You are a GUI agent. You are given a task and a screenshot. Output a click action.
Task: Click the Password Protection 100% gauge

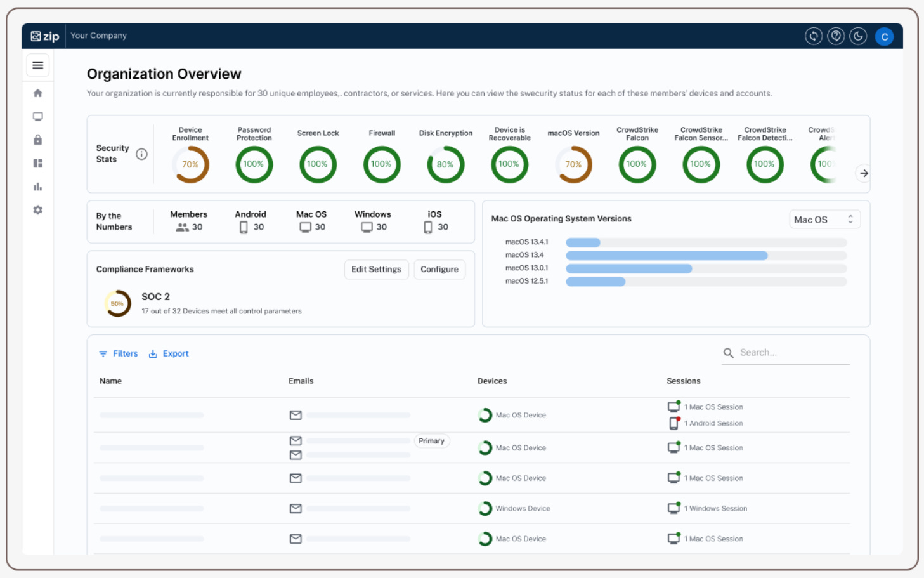click(x=254, y=164)
